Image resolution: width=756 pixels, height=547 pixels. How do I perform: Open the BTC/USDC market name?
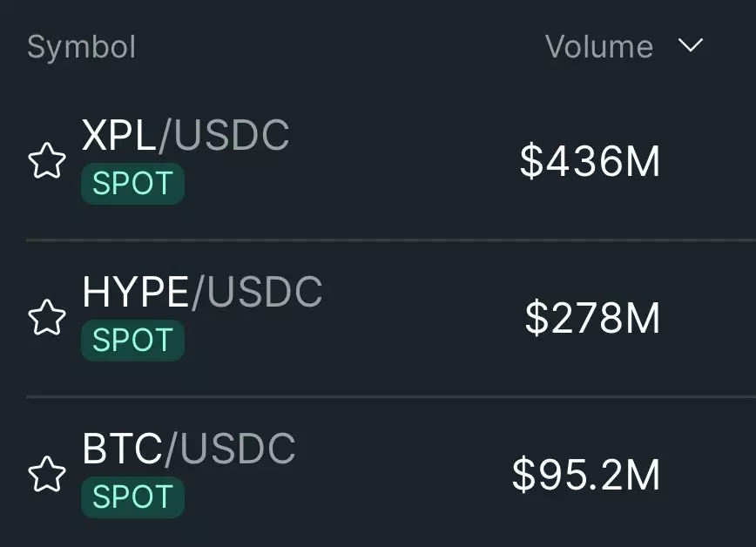[x=188, y=449]
